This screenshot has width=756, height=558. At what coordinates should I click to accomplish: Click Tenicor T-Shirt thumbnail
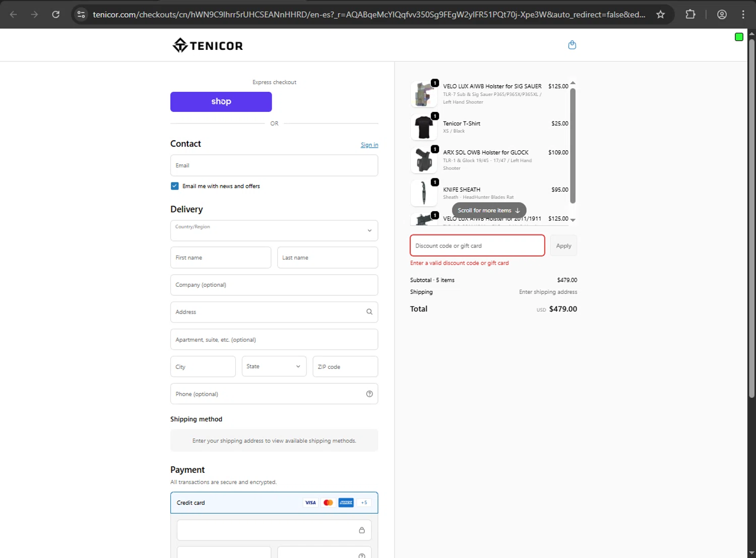424,127
